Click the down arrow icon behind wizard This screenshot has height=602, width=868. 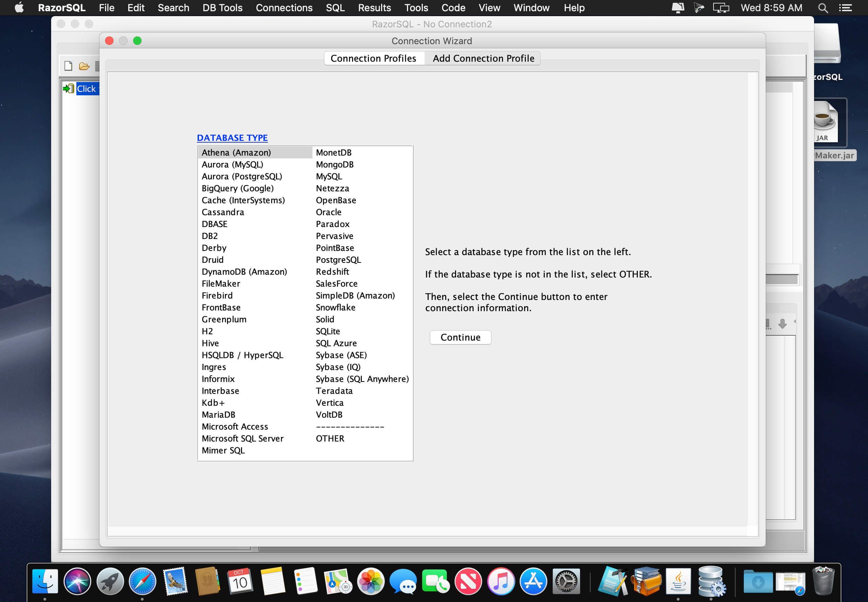pos(783,323)
